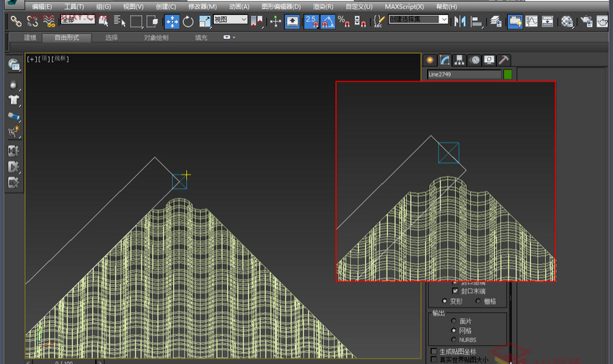This screenshot has width=613, height=364.
Task: Activate the Select and Rotate tool
Action: pos(188,22)
